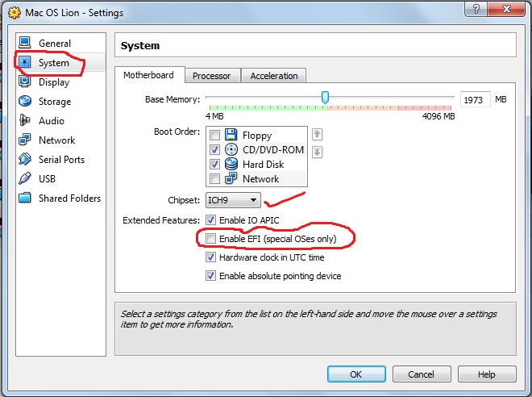Toggle Enable absolute pointing device
532x397 pixels.
(x=210, y=275)
